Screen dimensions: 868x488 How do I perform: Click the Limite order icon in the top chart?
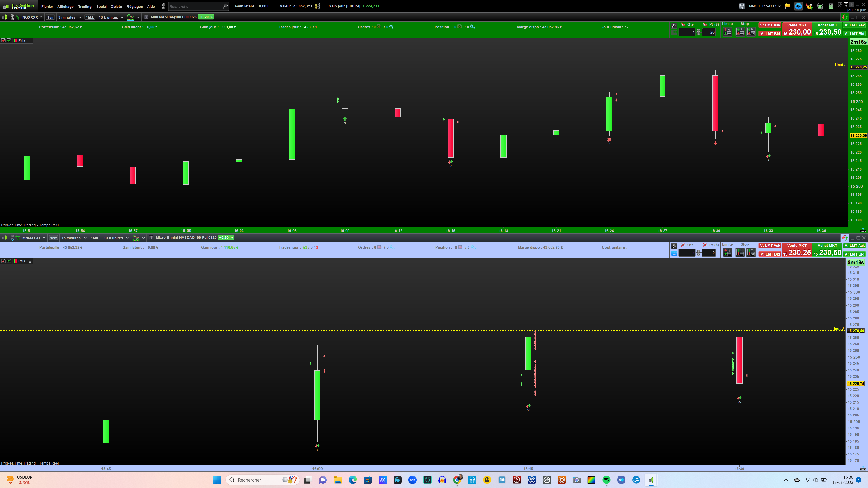click(x=727, y=32)
